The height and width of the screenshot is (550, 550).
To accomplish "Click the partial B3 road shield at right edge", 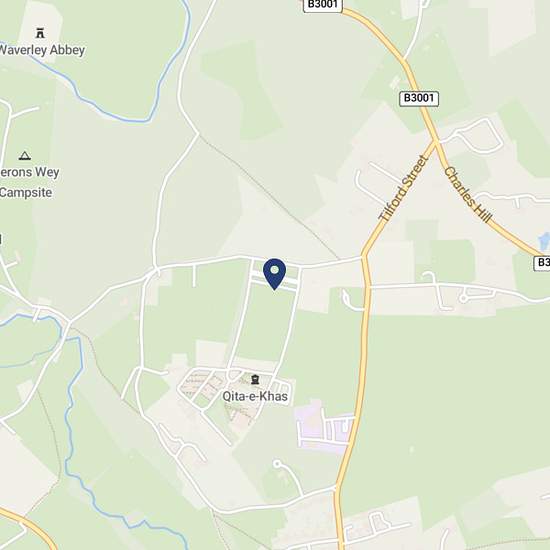I will click(542, 262).
